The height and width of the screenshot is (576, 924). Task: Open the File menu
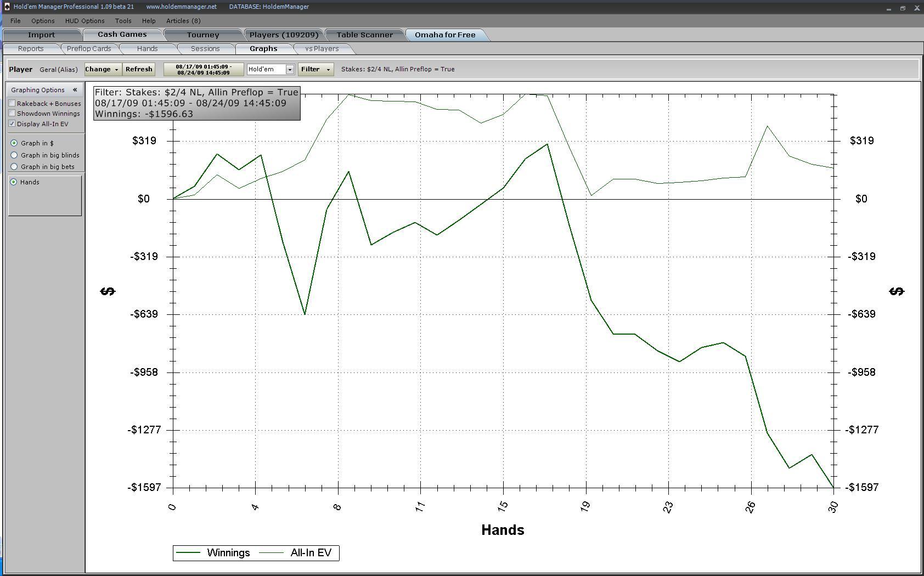click(15, 21)
